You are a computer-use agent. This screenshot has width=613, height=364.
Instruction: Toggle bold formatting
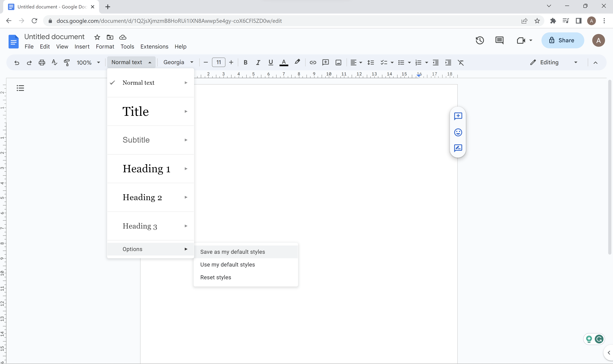click(245, 63)
